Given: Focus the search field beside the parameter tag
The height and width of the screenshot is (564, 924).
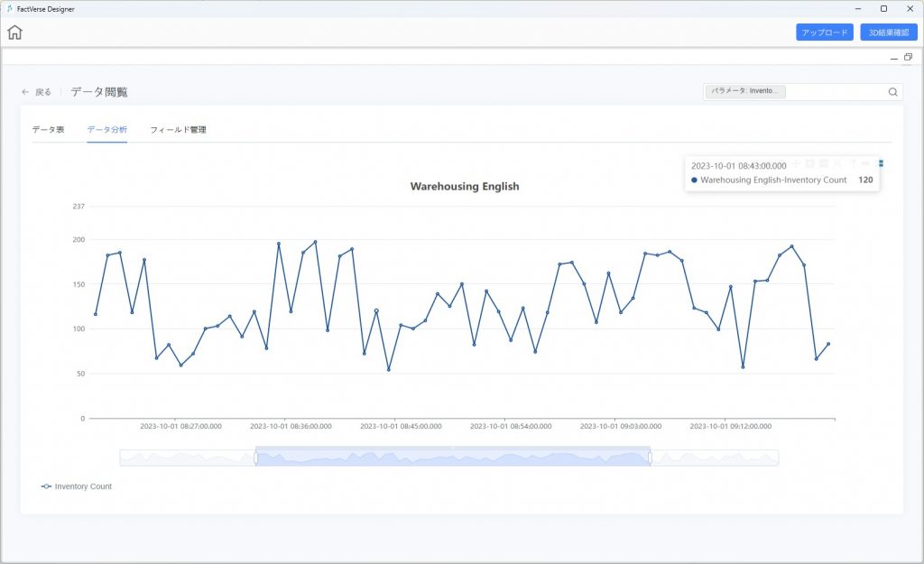Looking at the screenshot, I should point(835,92).
